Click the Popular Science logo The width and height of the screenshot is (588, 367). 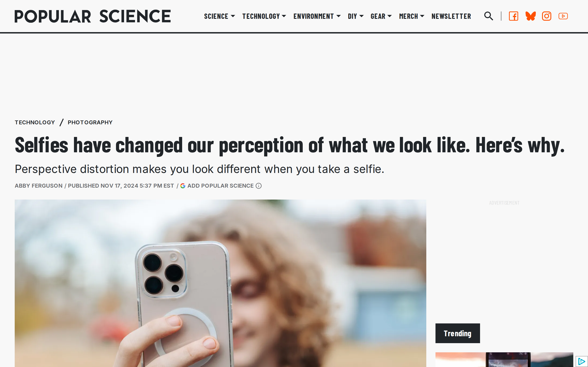point(93,16)
